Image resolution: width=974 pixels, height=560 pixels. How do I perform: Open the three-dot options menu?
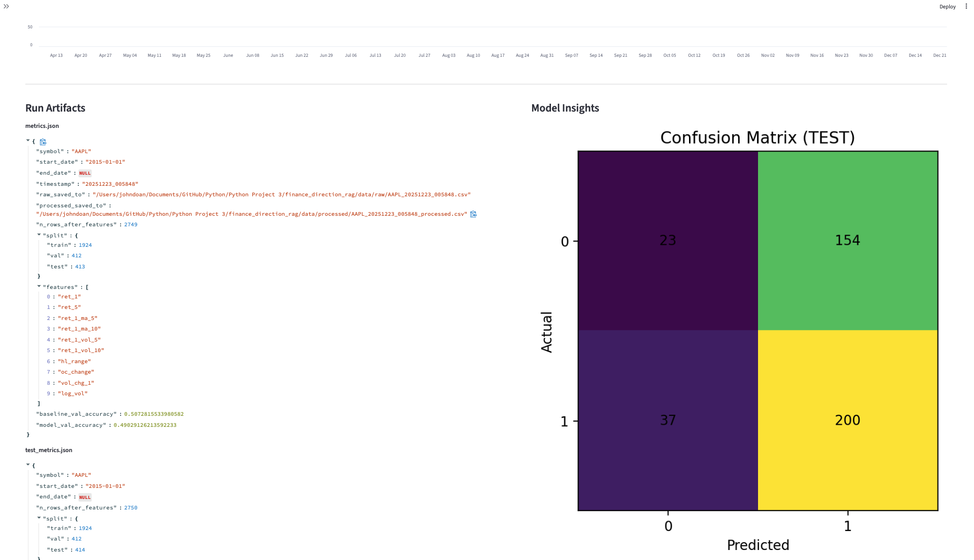(966, 6)
